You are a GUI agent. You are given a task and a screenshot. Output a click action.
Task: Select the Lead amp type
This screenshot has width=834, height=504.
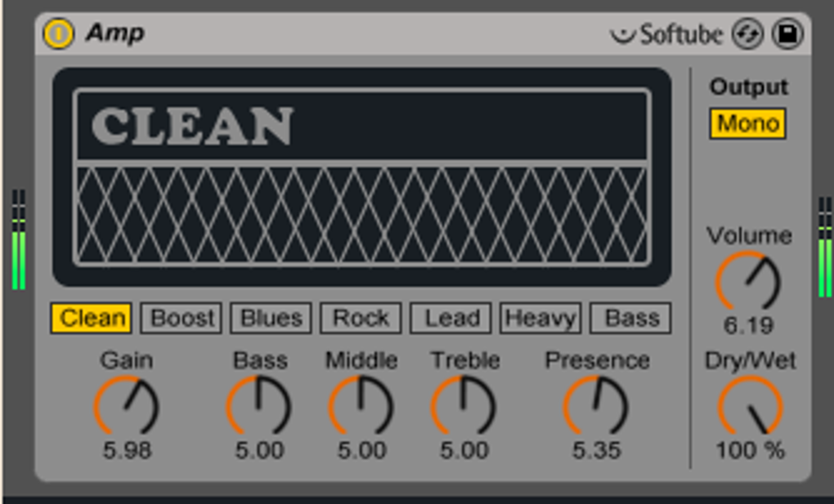(451, 319)
